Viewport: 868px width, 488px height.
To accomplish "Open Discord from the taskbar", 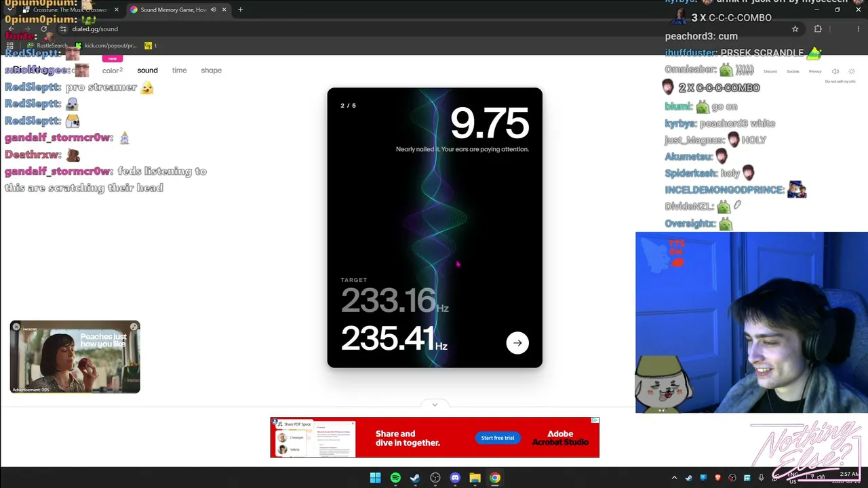I will point(455,478).
